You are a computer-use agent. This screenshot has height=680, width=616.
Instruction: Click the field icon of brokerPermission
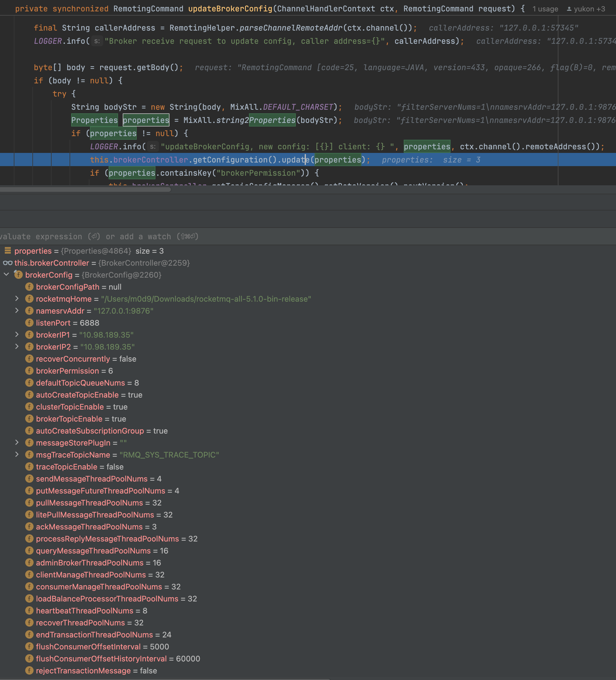pos(29,371)
